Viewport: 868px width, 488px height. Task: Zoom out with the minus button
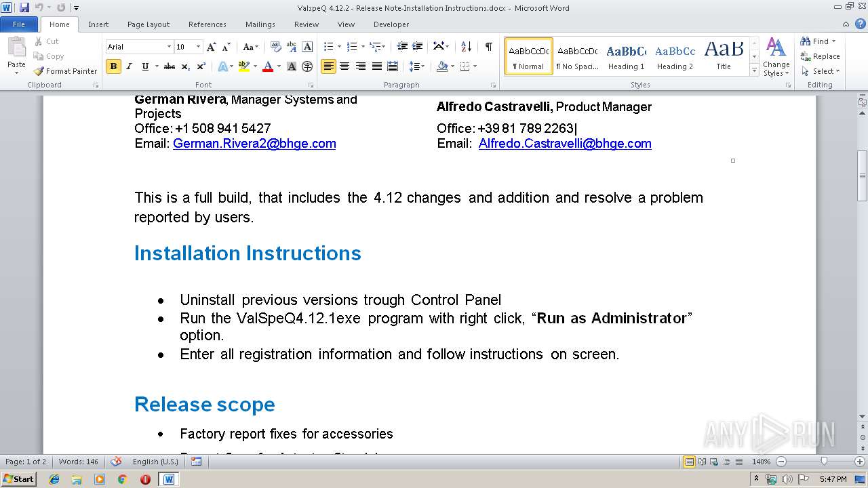click(781, 462)
